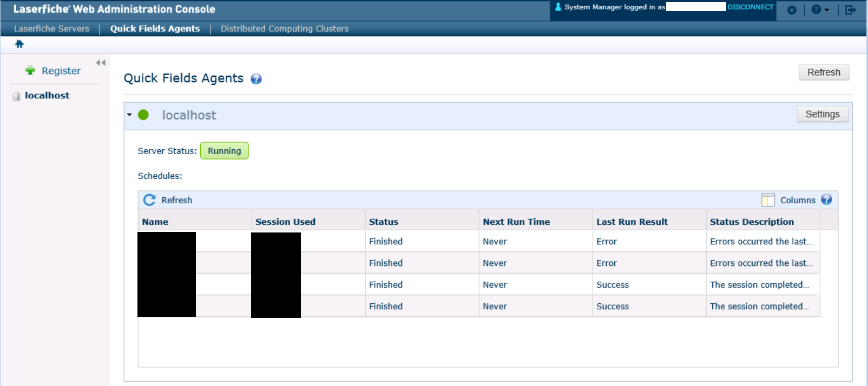Sort by the Status Description column header
868x386 pixels.
(763, 221)
